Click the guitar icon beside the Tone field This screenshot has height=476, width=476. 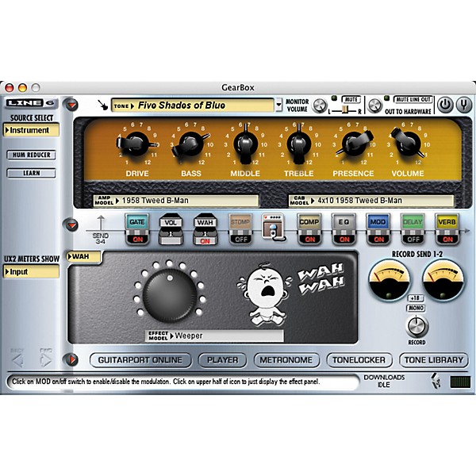[x=102, y=105]
